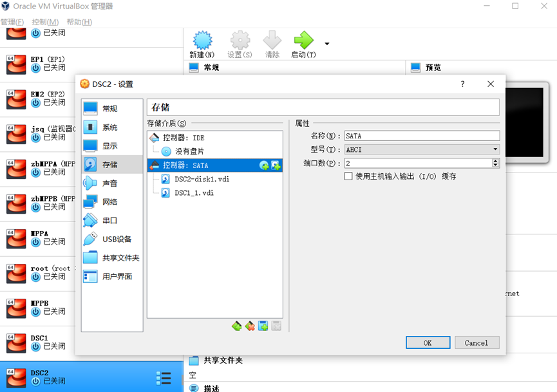
Task: Click the add controller icon below storage tree
Action: (x=236, y=326)
